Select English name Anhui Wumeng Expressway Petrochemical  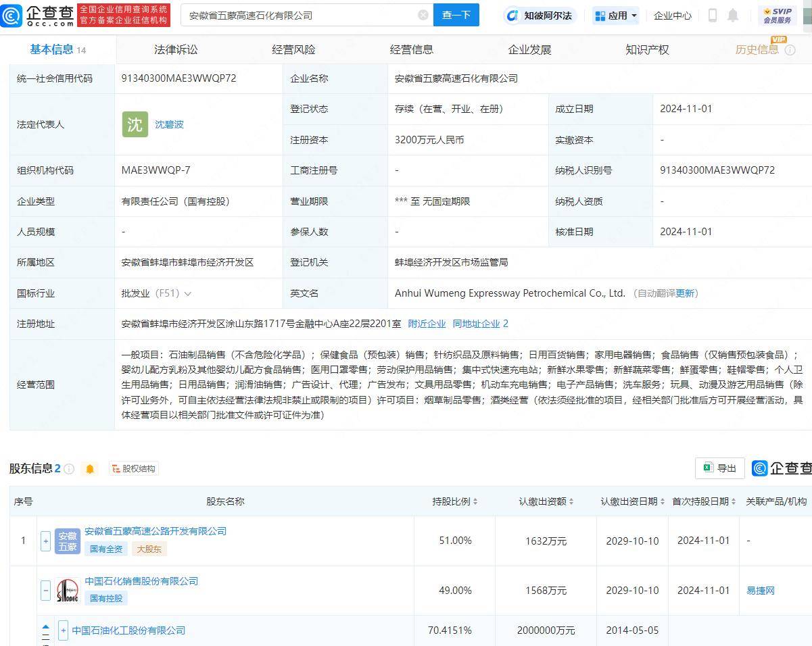[510, 293]
